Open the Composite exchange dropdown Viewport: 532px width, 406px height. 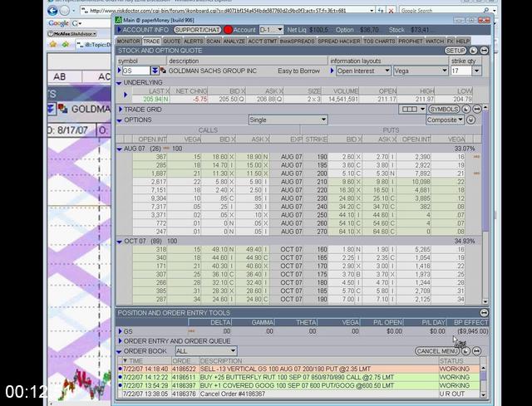445,120
